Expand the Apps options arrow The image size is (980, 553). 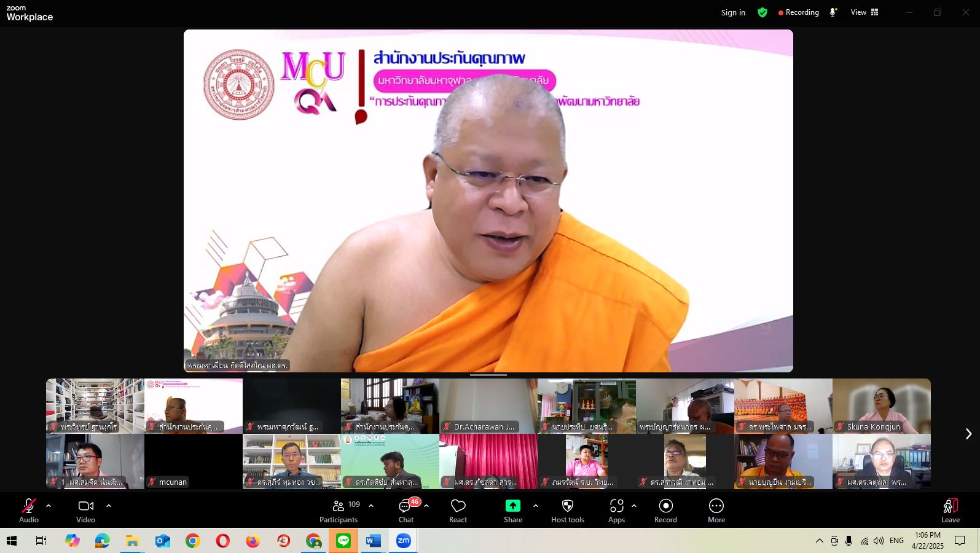pyautogui.click(x=634, y=506)
